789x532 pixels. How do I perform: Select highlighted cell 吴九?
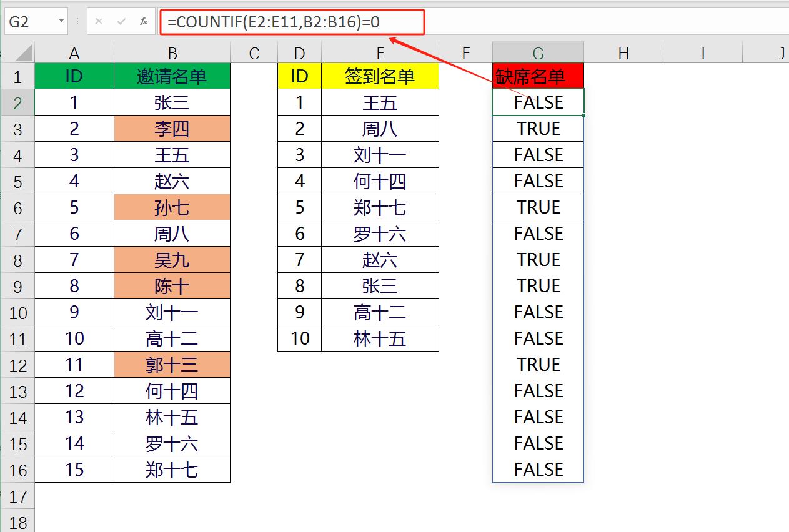click(x=172, y=260)
